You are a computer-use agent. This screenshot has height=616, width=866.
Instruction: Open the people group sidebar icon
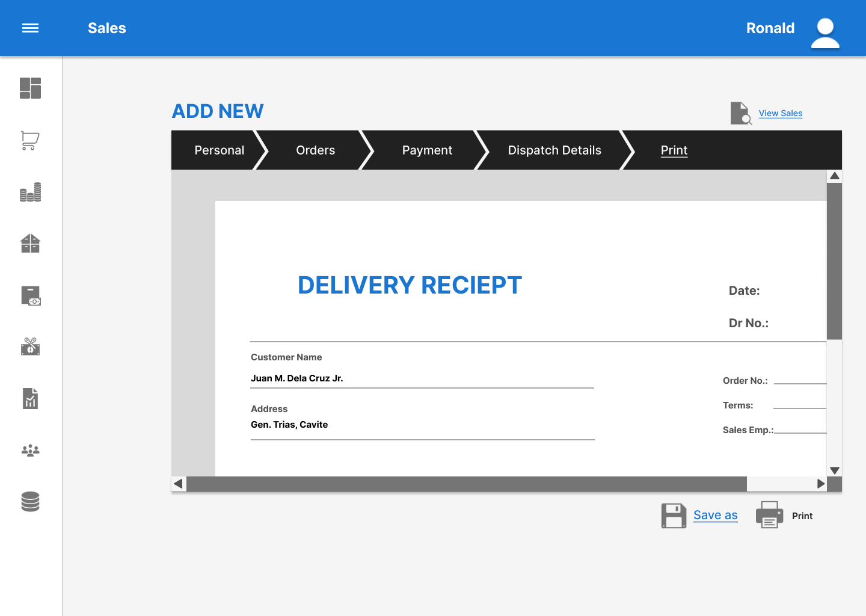tap(30, 451)
